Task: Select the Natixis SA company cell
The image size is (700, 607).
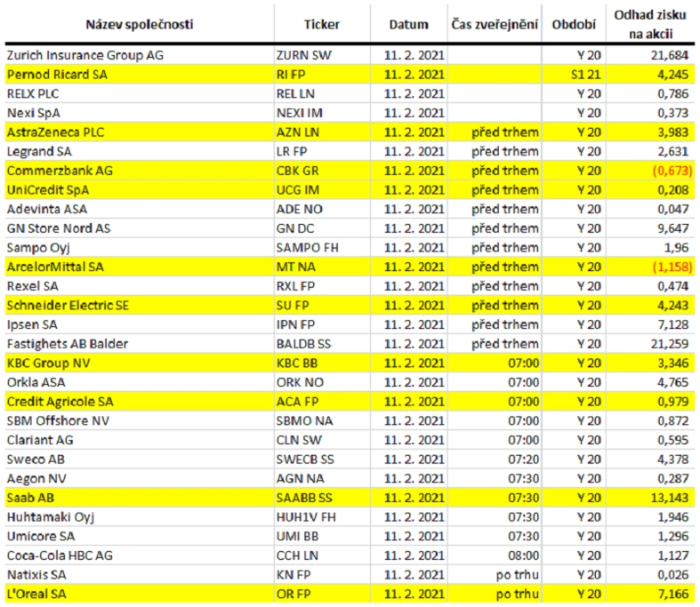Action: [x=140, y=574]
